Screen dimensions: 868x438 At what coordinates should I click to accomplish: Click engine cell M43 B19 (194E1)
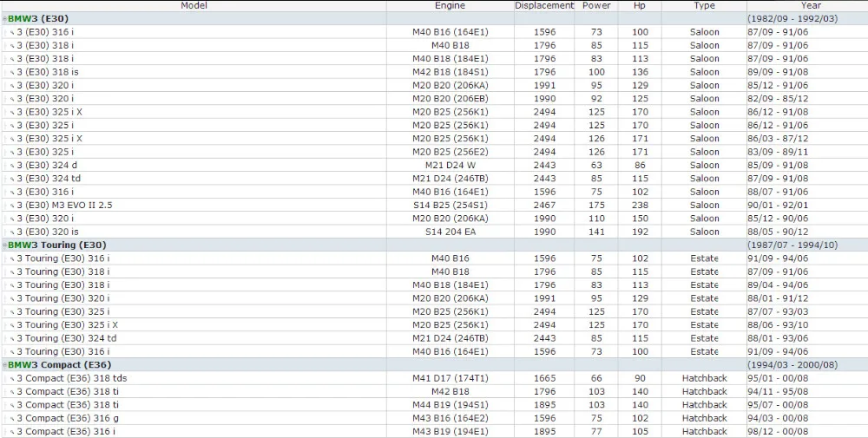(x=450, y=431)
